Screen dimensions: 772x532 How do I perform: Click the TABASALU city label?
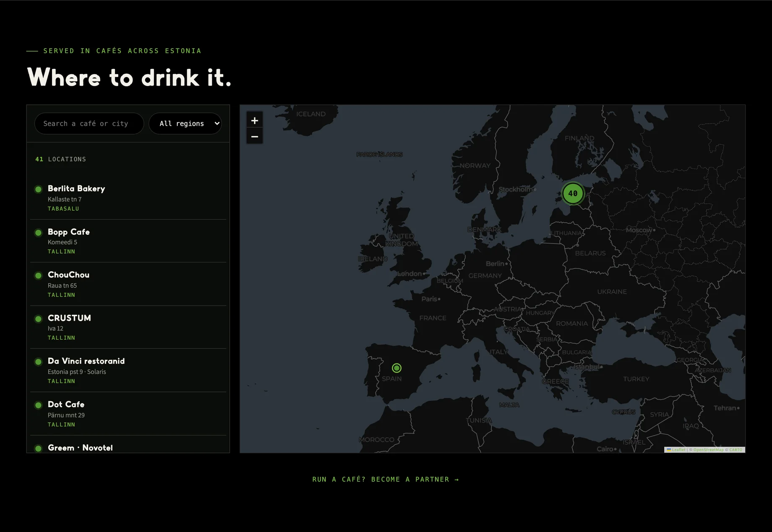coord(63,209)
